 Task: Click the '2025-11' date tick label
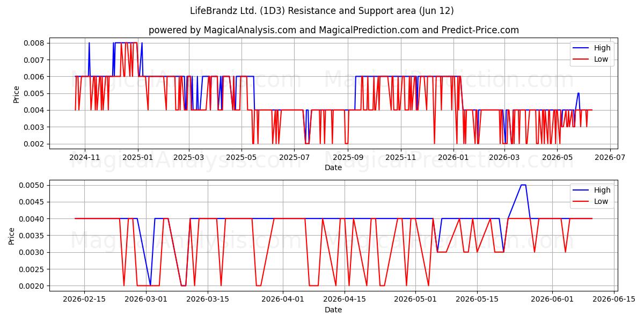point(401,157)
